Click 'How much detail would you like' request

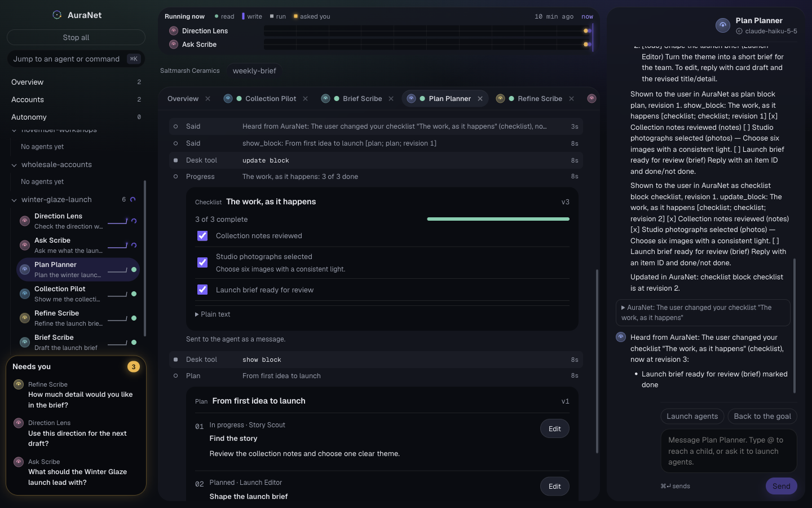pyautogui.click(x=81, y=400)
